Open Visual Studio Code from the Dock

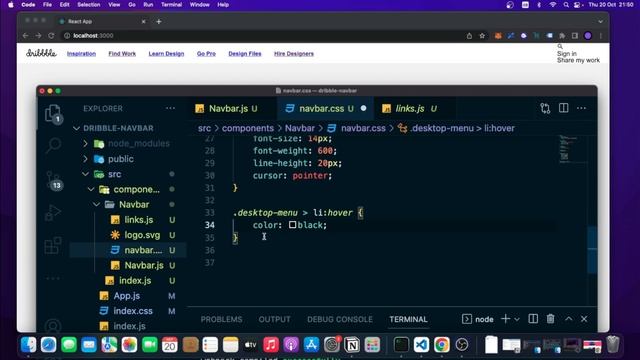coord(421,345)
